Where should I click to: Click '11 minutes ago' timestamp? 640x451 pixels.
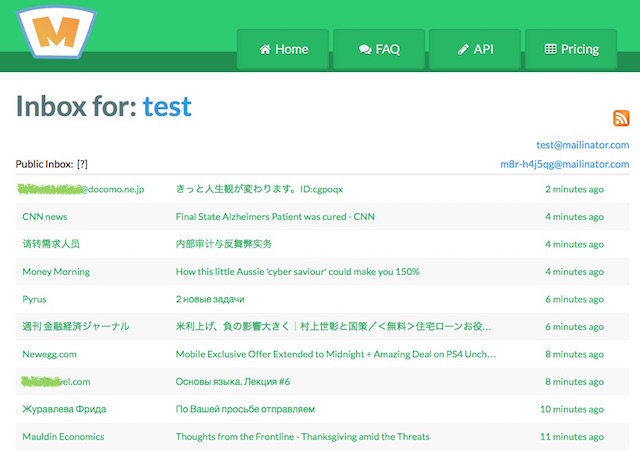coord(572,437)
